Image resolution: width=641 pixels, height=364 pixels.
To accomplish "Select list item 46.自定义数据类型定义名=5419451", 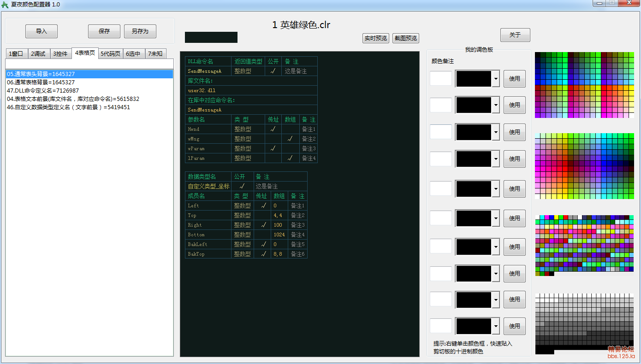I will point(89,107).
